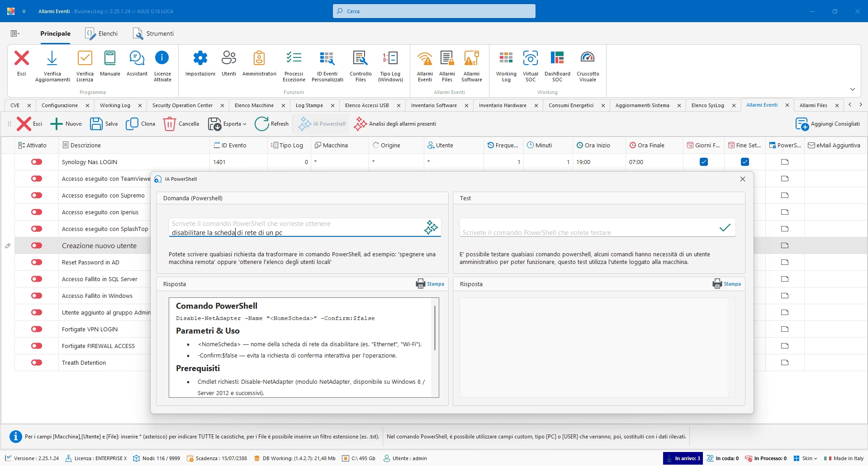Image resolution: width=868 pixels, height=466 pixels.
Task: Collapse the ribbon using chevron arrow
Action: coord(852,89)
